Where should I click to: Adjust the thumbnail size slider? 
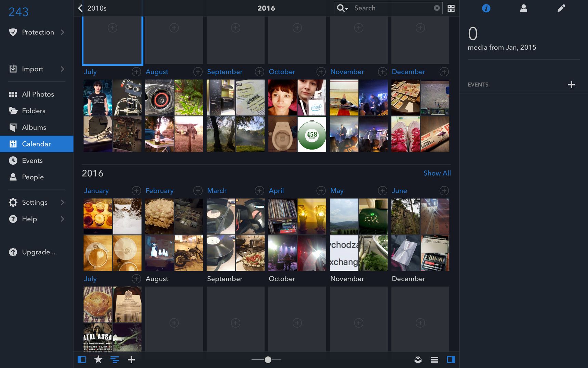268,359
